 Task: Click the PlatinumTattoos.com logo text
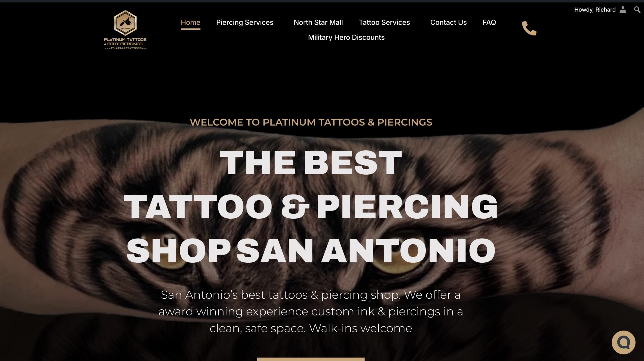[125, 48]
